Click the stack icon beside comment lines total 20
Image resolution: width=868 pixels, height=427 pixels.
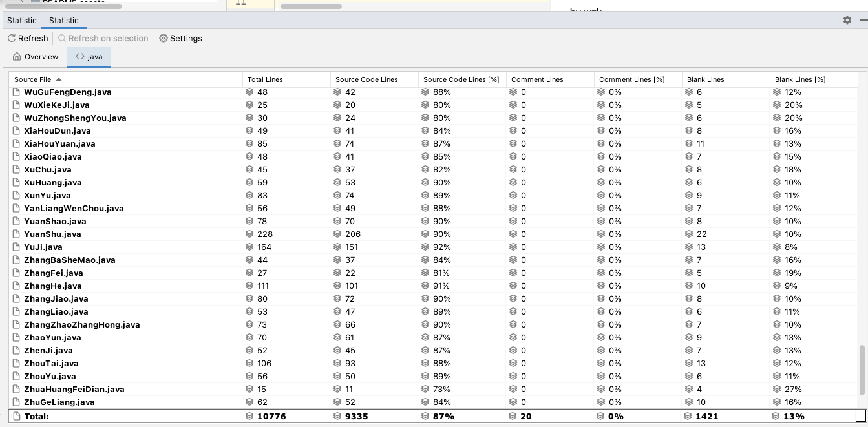click(513, 416)
